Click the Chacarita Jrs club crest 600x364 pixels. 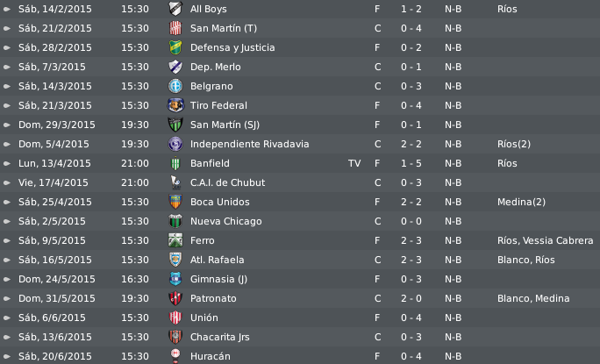click(175, 337)
